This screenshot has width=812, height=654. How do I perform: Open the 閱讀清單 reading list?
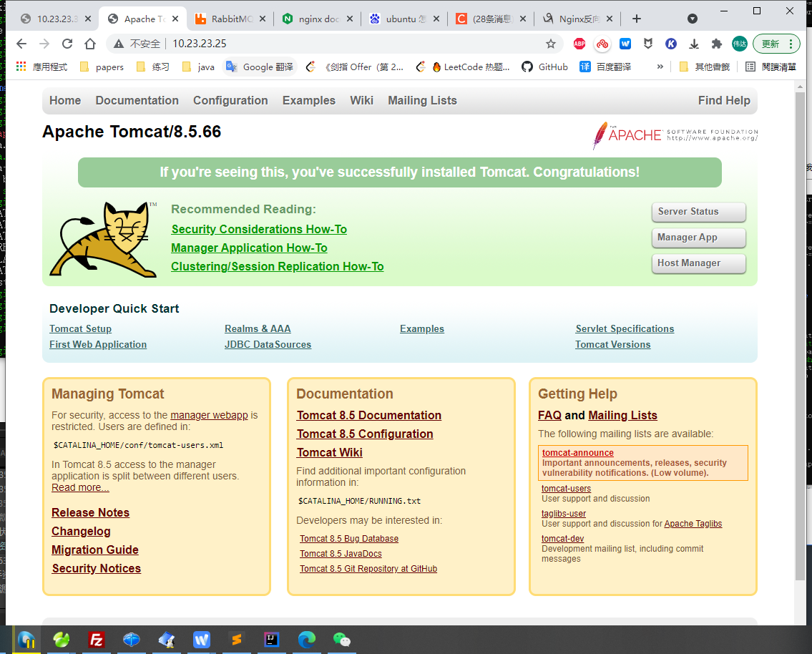[771, 67]
